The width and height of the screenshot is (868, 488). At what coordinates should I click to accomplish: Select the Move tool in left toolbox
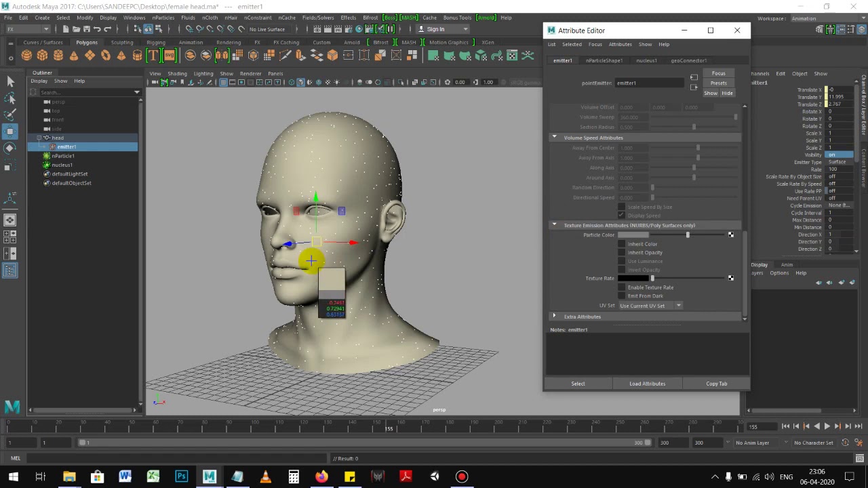[10, 131]
